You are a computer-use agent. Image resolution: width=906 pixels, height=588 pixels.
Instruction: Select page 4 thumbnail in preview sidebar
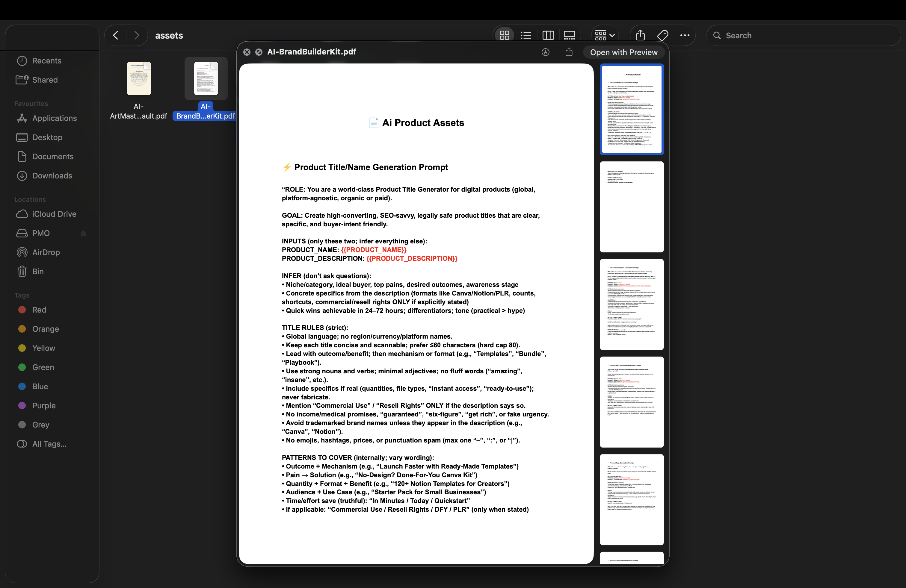(632, 402)
